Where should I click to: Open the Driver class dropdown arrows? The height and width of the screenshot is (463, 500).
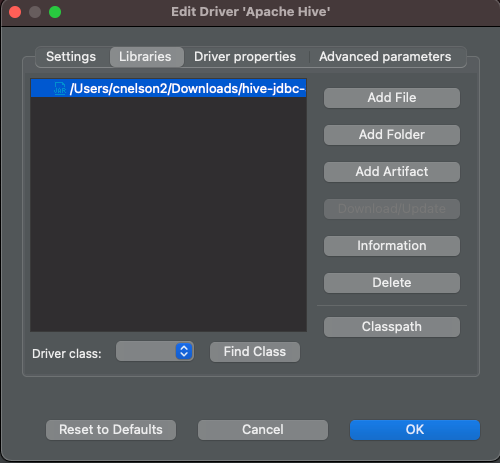[x=184, y=351]
